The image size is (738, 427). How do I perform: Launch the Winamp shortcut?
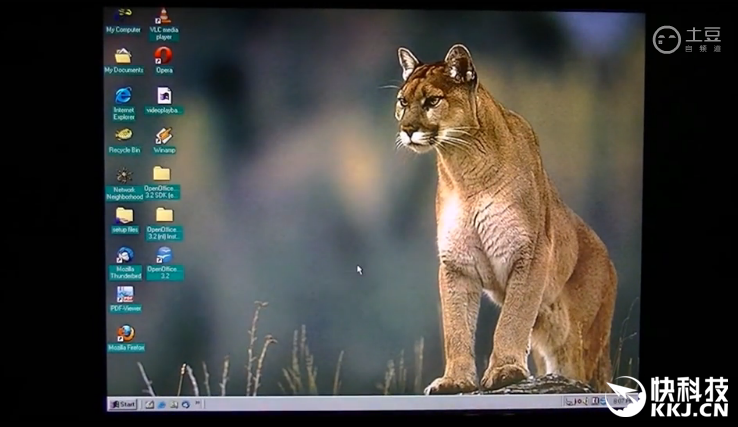tap(164, 136)
